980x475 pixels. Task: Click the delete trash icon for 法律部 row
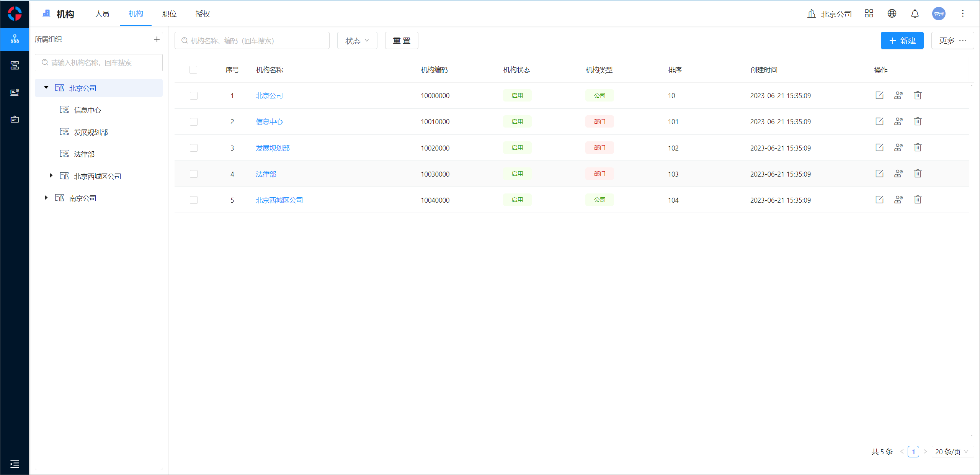pos(918,174)
